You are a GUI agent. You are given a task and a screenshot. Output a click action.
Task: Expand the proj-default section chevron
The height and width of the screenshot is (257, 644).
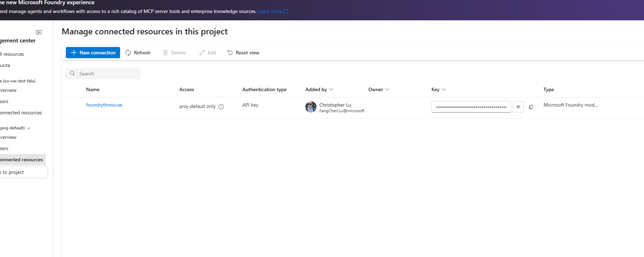pos(29,128)
